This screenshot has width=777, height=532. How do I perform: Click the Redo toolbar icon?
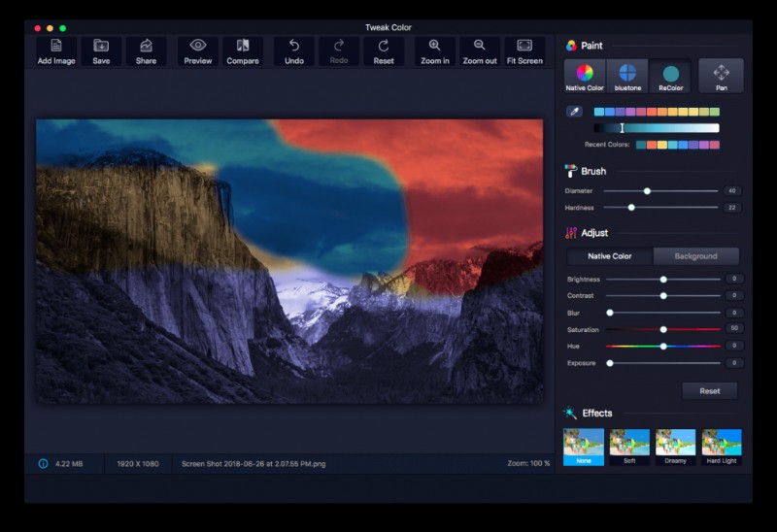point(339,51)
